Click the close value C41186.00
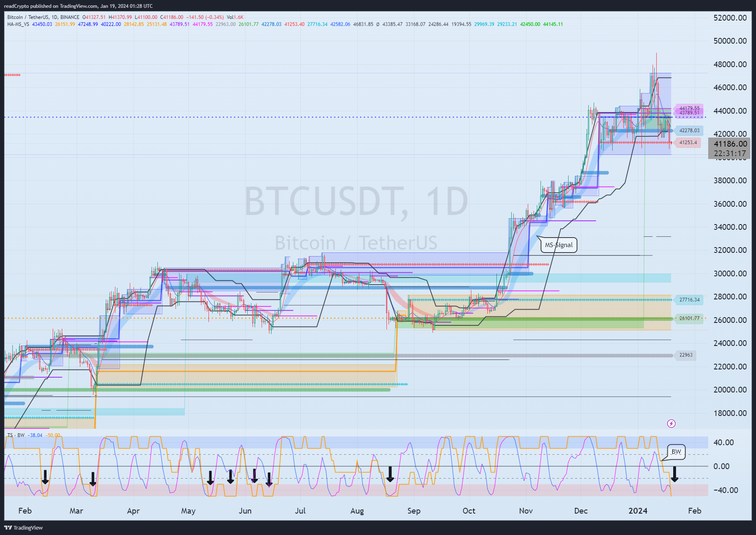Viewport: 756px width, 535px height. point(172,17)
